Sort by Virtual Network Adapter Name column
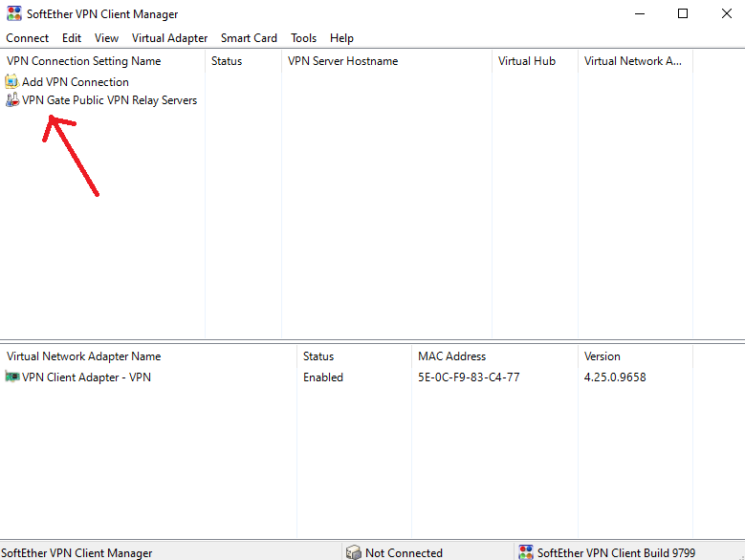The height and width of the screenshot is (560, 745). pyautogui.click(x=148, y=355)
